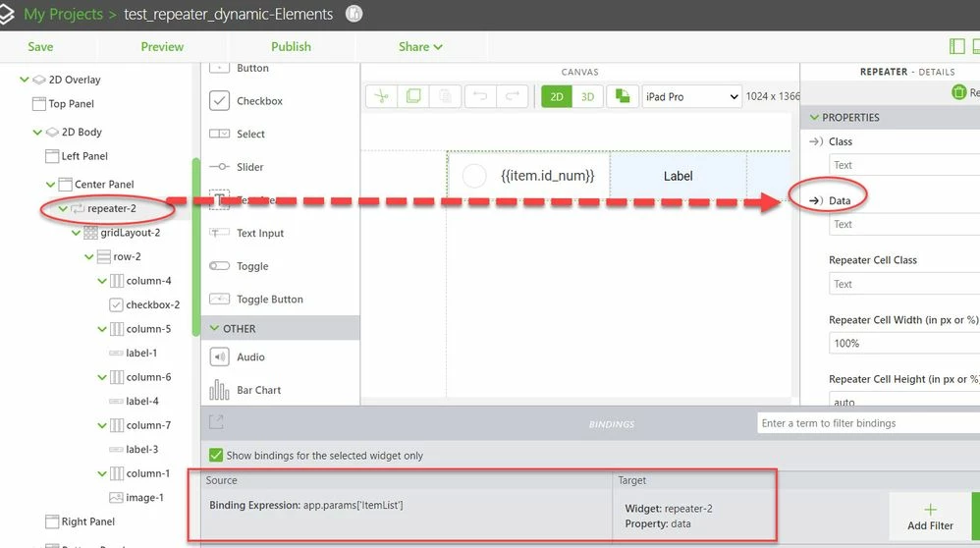The width and height of the screenshot is (980, 548).
Task: Collapse the column-4 tree node
Action: point(102,281)
